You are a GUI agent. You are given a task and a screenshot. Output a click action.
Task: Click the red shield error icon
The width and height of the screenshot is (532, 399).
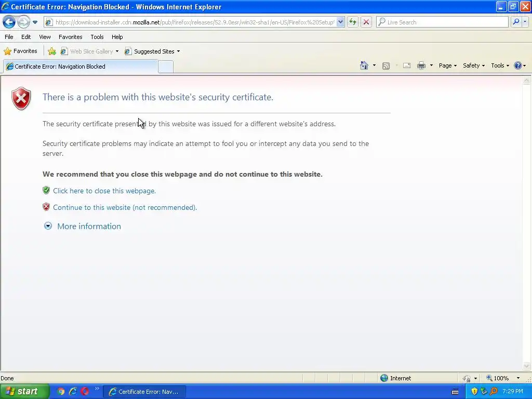pyautogui.click(x=21, y=99)
